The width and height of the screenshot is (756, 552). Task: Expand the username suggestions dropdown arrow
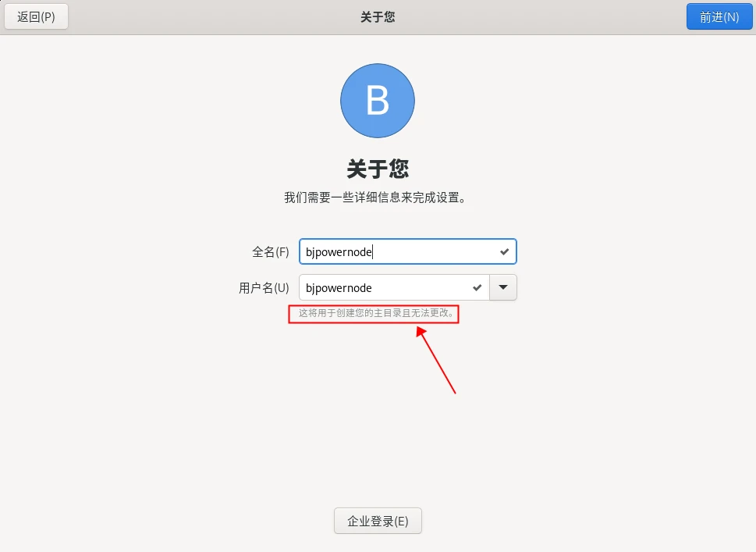coord(503,287)
